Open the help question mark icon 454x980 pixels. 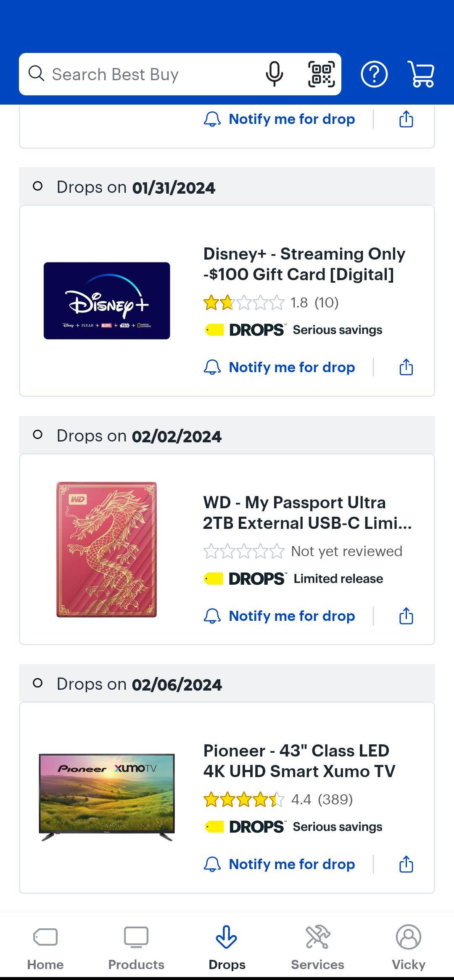coord(374,74)
